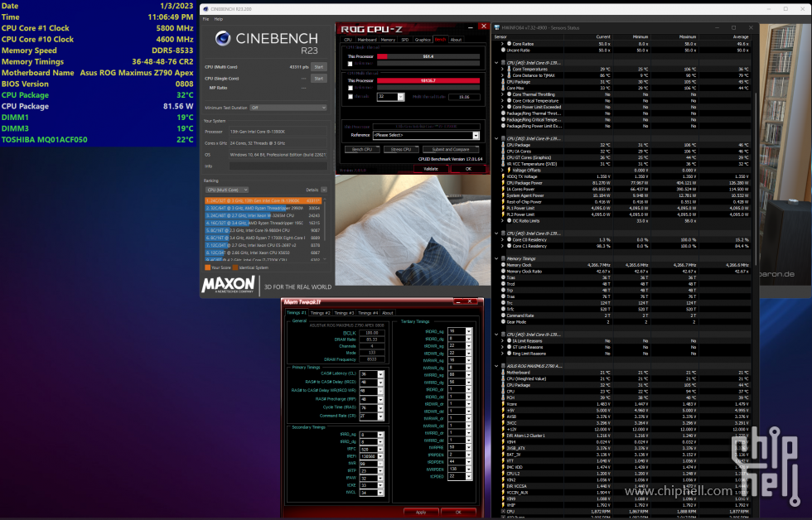Open Minimum Test Duration dropdown in Cinebench
The image size is (812, 520).
pyautogui.click(x=288, y=108)
